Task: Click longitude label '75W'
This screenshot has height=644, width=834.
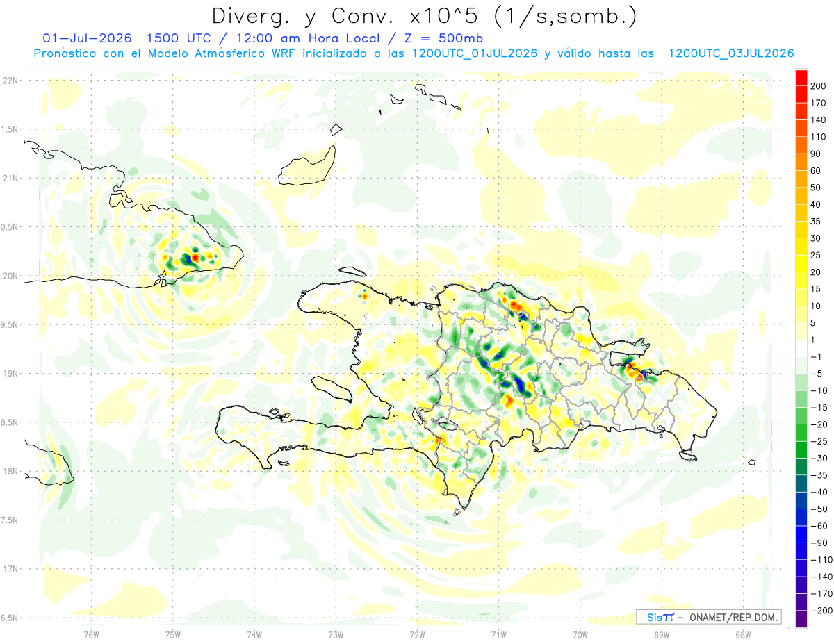Action: pos(173,634)
